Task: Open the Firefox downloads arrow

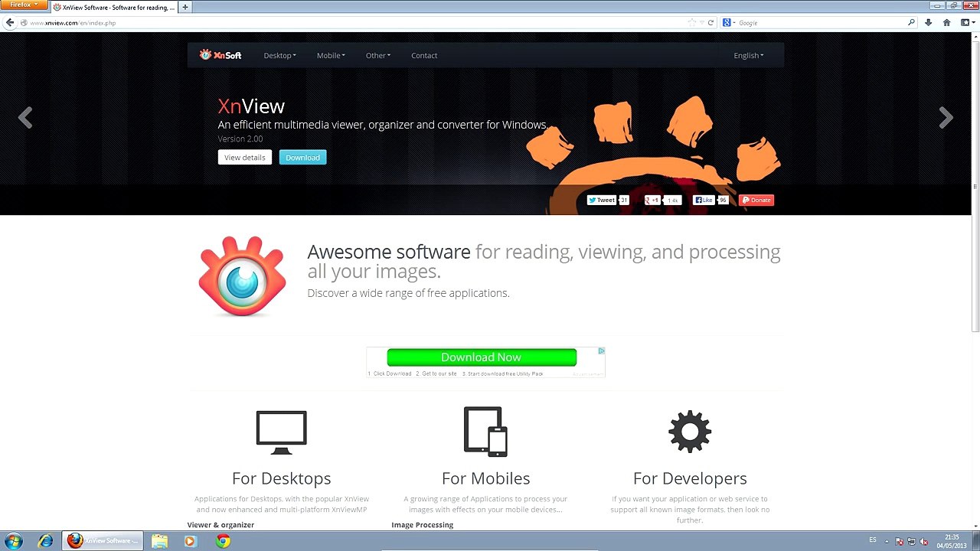Action: point(928,23)
